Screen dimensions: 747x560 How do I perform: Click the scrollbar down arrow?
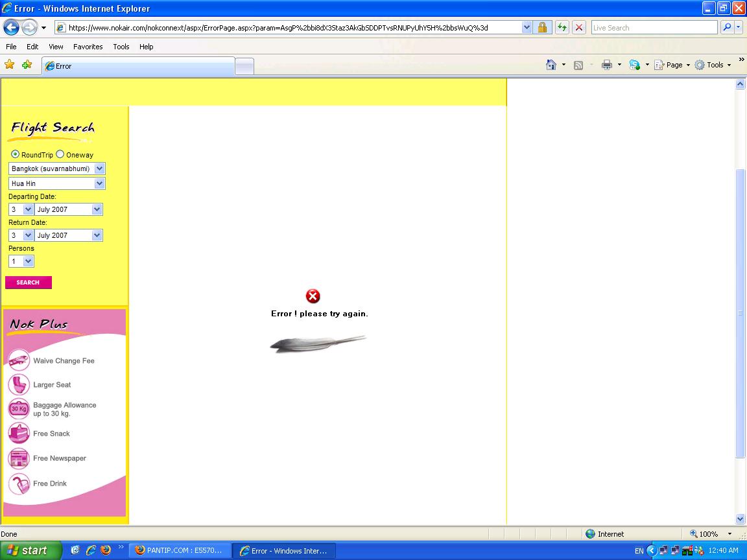pos(740,519)
